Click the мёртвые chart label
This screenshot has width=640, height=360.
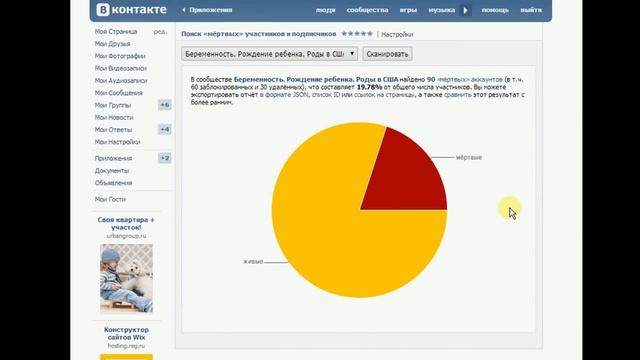click(469, 157)
